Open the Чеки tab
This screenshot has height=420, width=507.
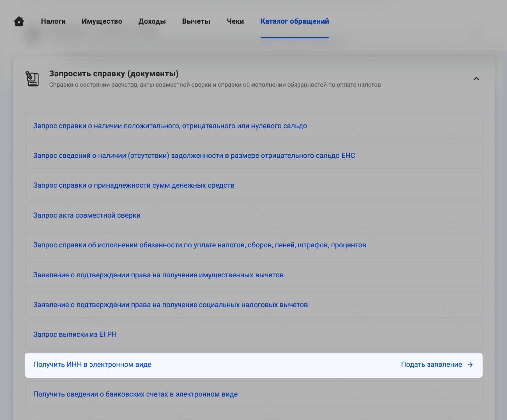click(x=235, y=21)
